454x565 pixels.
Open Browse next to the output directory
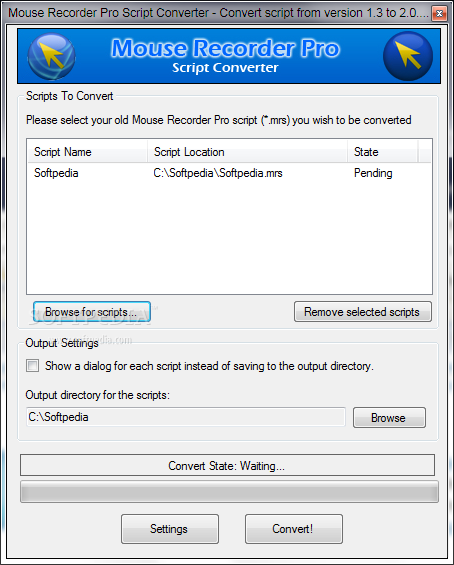(x=389, y=418)
